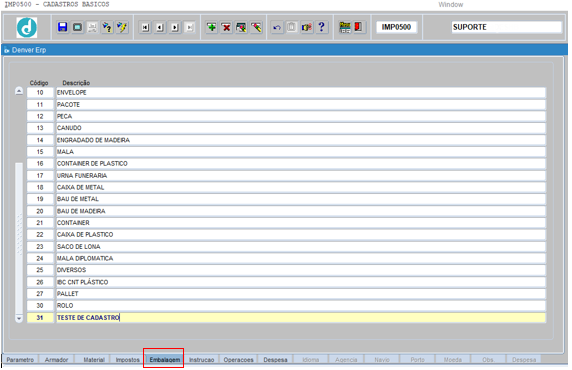Switch to the Armador tab

point(56,359)
